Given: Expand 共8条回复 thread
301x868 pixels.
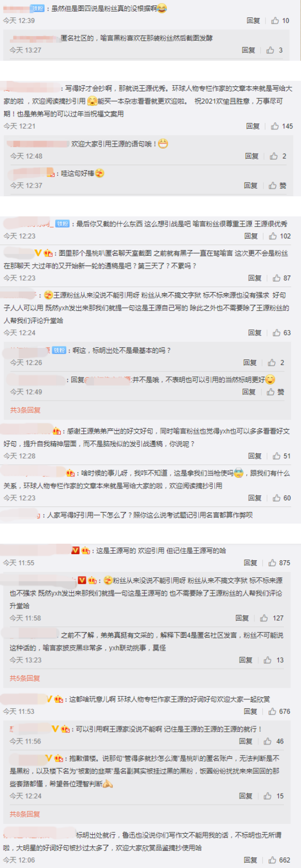Looking at the screenshot, I should [25, 814].
